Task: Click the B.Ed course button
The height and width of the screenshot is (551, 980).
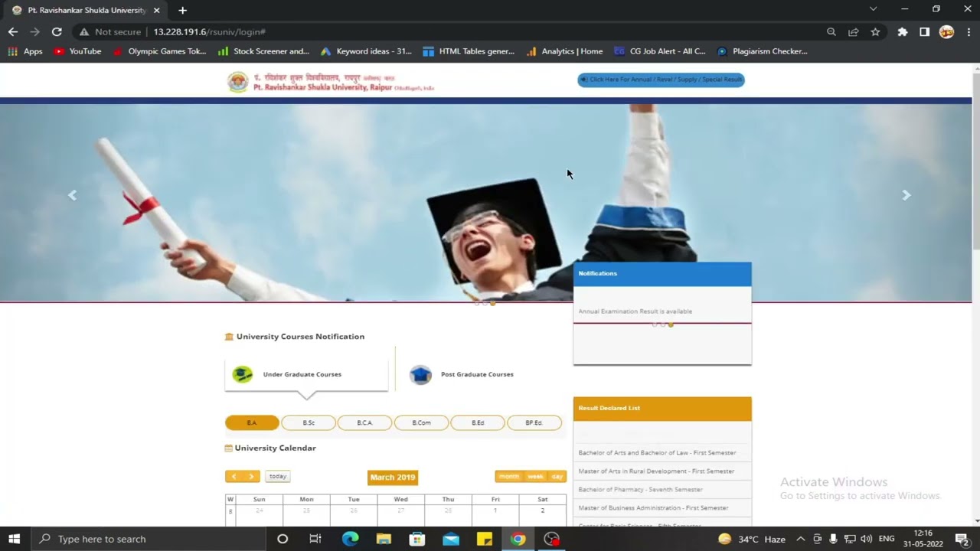Action: click(x=478, y=422)
